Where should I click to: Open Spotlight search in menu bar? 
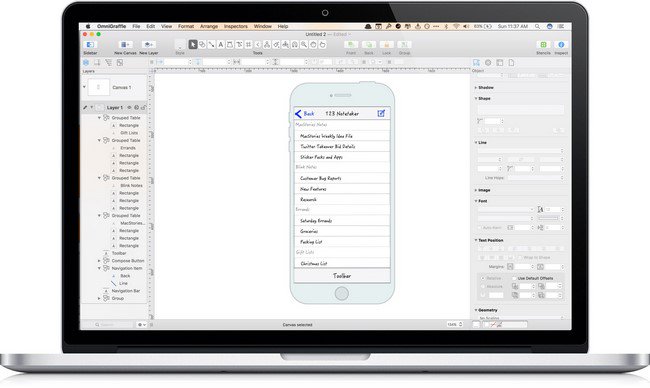click(537, 26)
